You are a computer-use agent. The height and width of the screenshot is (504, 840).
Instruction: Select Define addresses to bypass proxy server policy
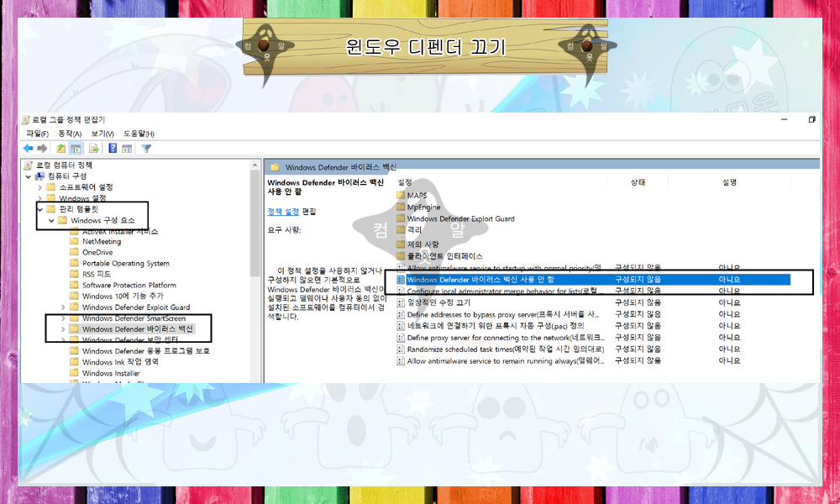502,314
